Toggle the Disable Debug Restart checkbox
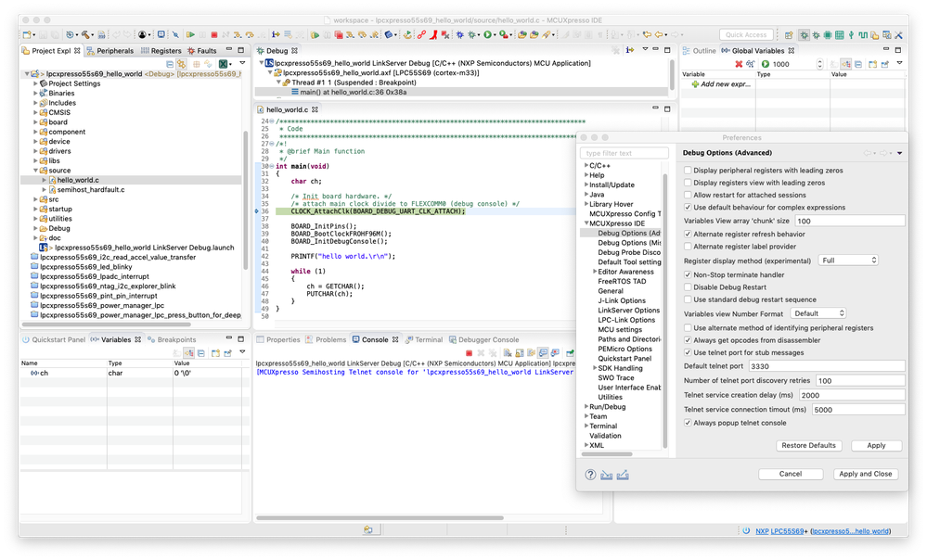Viewport: 927px width, 560px height. click(688, 287)
